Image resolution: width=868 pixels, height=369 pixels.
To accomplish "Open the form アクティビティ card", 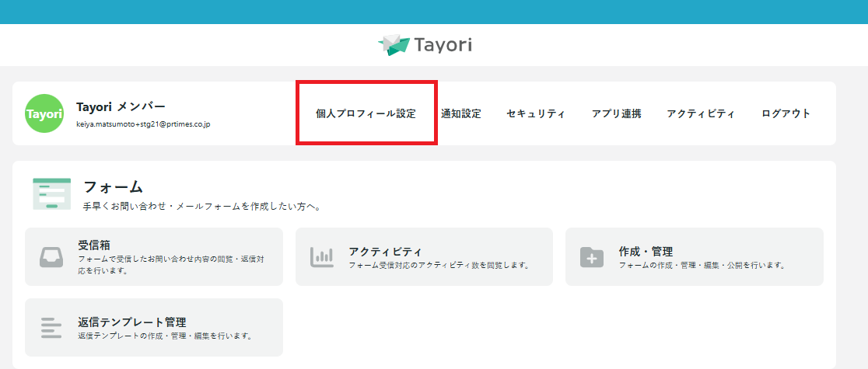I will (x=424, y=256).
